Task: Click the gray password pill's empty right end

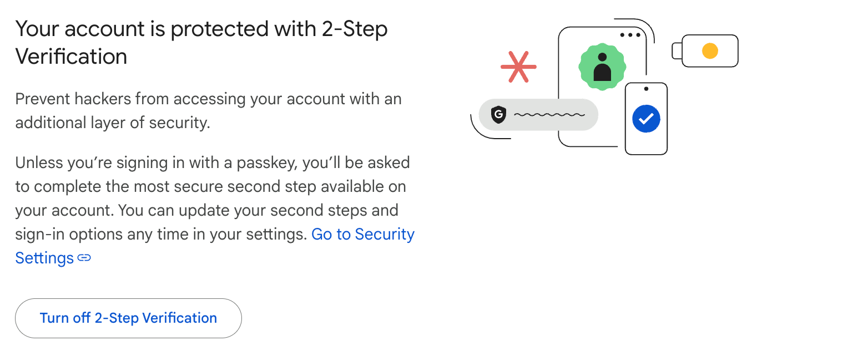Action: click(591, 115)
